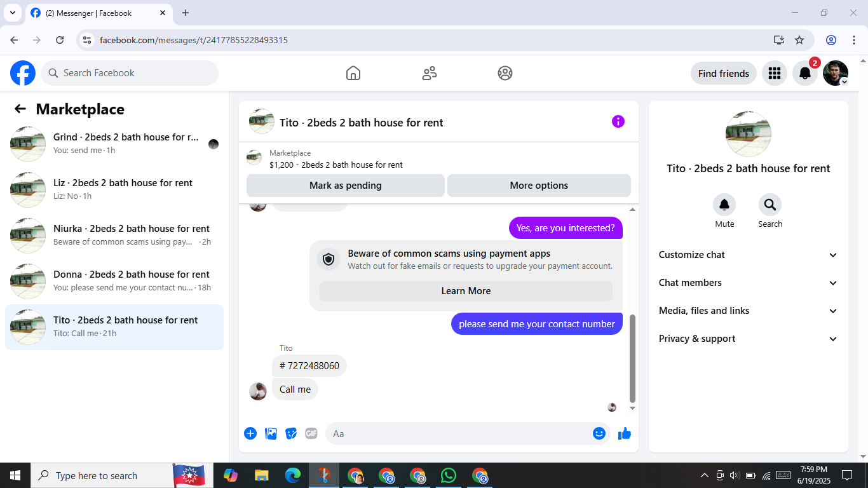Click the chat message scrollbar thumb
The image size is (868, 488).
(632, 358)
